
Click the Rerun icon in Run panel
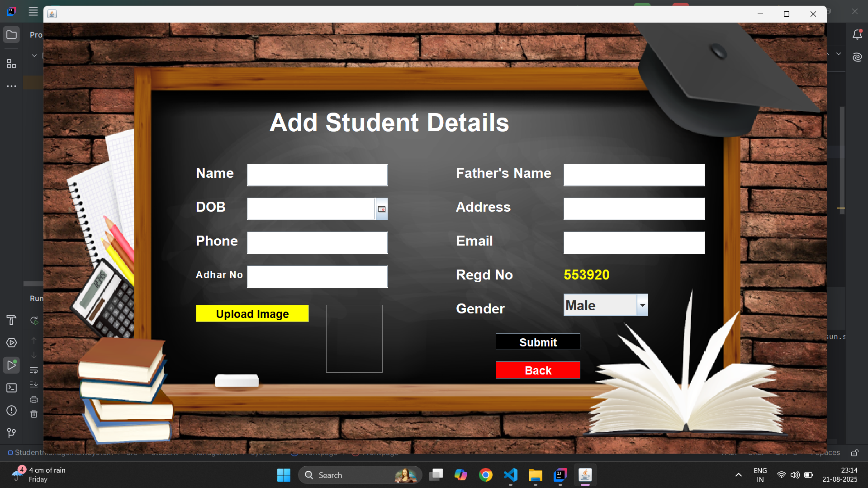tap(34, 321)
